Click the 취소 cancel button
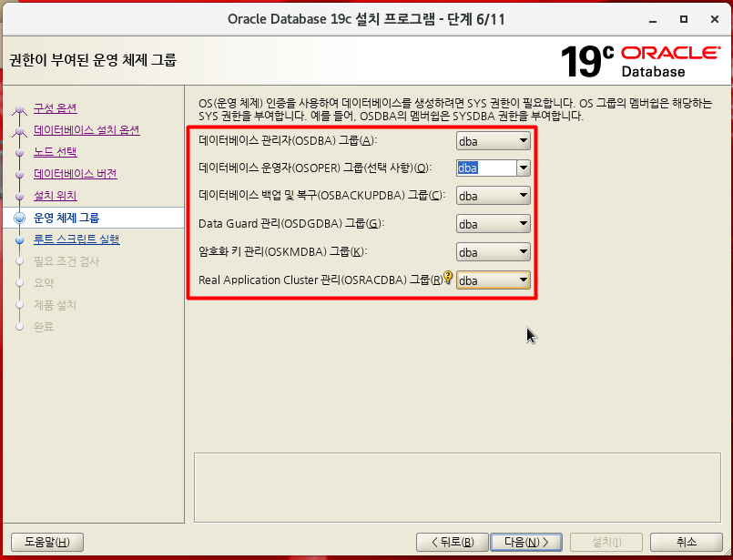 [687, 542]
